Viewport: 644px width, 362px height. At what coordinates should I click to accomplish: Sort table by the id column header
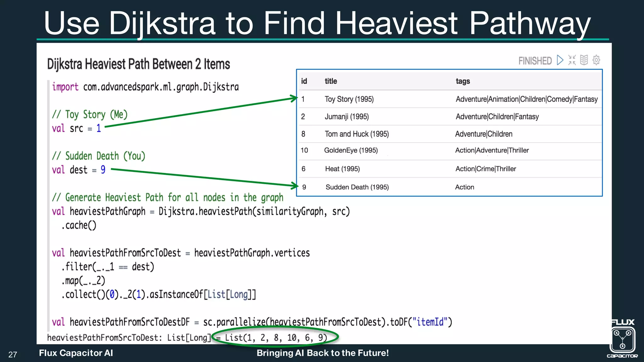click(304, 81)
